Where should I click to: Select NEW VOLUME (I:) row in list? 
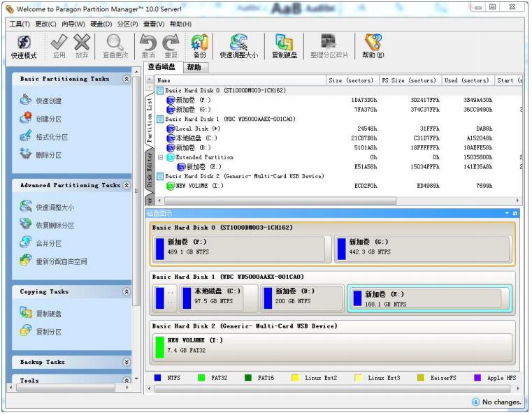click(x=338, y=186)
